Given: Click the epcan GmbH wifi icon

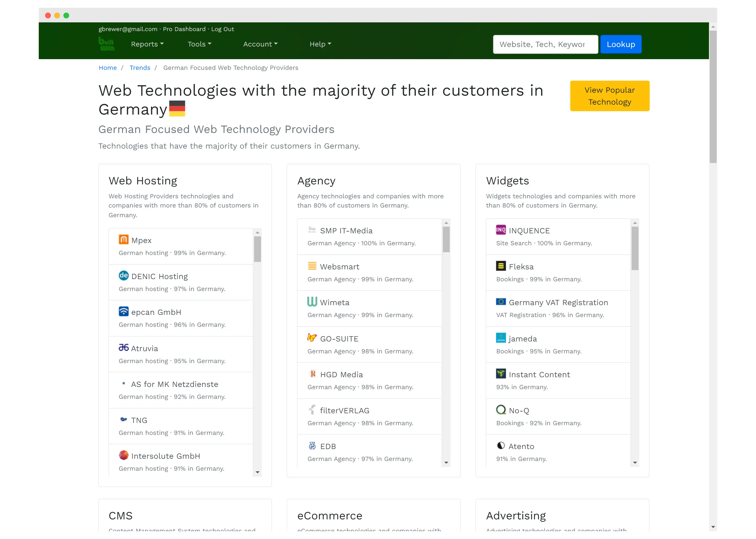Looking at the screenshot, I should pyautogui.click(x=123, y=311).
